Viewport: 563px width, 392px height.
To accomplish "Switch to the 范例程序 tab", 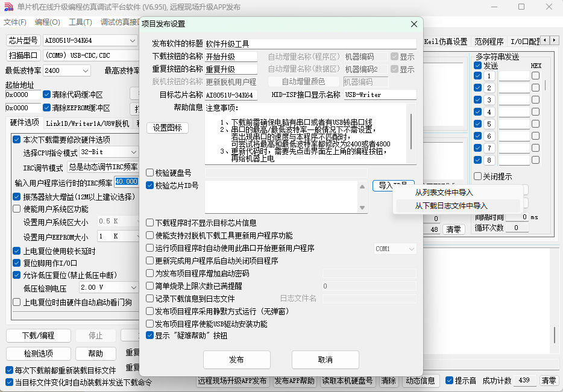I will click(x=489, y=42).
